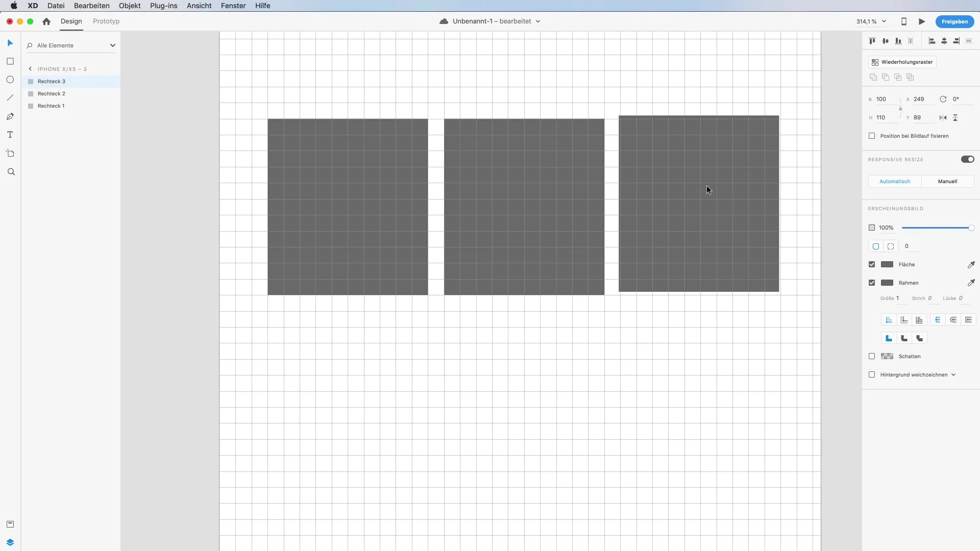Select the Rechteck 2 layer

tap(71, 94)
